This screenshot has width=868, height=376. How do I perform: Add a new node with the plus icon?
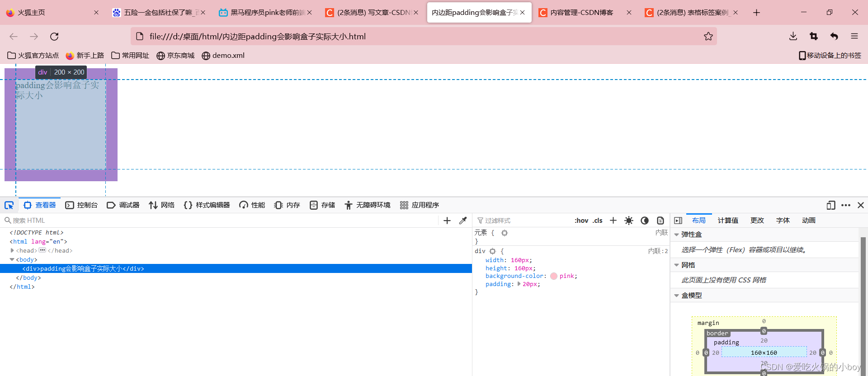(x=447, y=221)
